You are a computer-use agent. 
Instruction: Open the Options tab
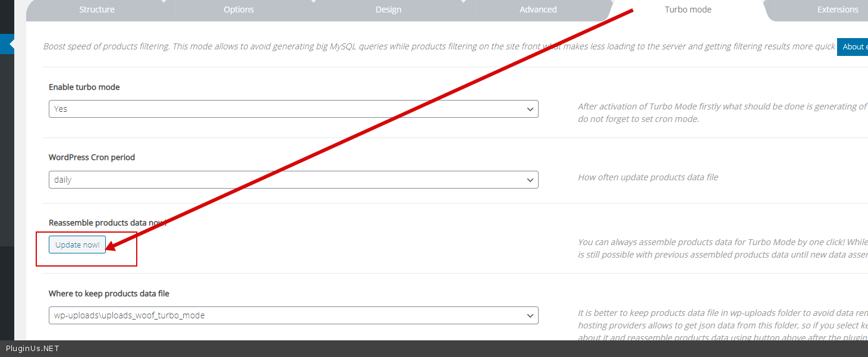click(238, 10)
